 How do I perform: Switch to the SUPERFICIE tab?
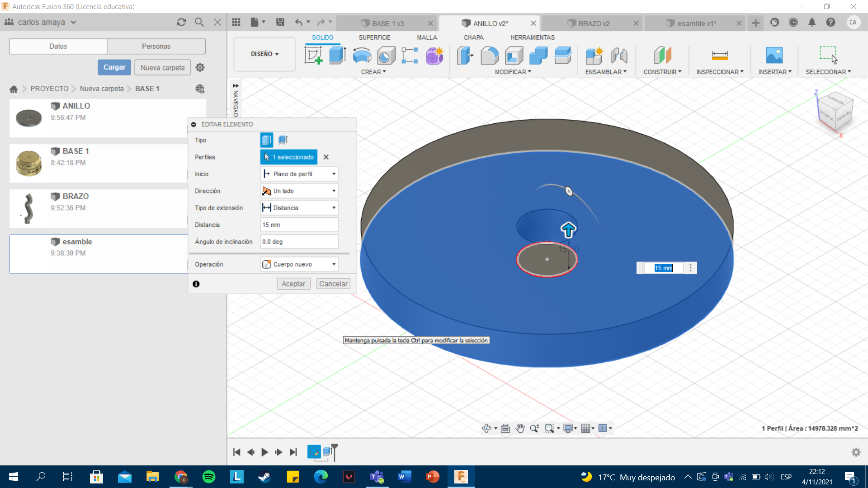[x=374, y=38]
